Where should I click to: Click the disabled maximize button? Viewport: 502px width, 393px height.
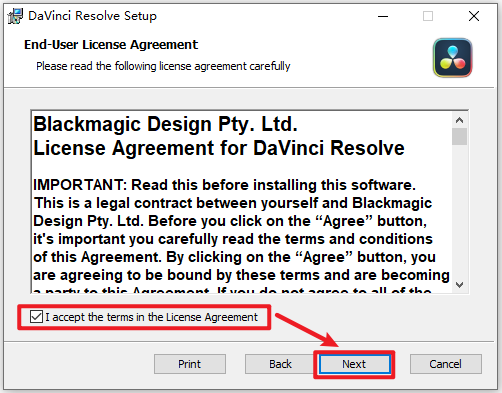pos(428,16)
